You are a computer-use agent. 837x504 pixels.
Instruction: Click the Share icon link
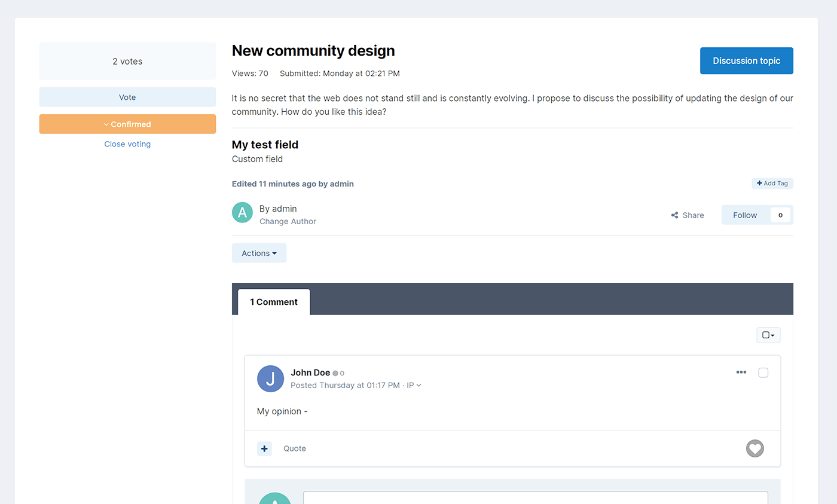coord(688,215)
